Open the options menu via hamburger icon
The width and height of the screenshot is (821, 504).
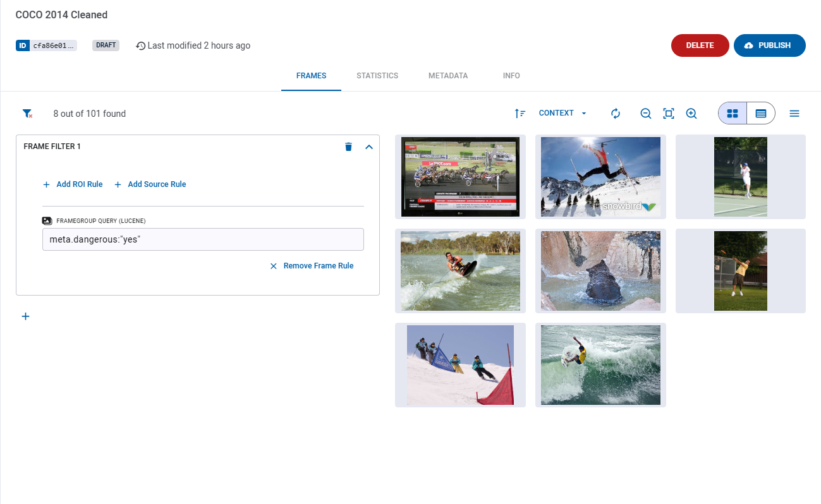click(x=794, y=113)
